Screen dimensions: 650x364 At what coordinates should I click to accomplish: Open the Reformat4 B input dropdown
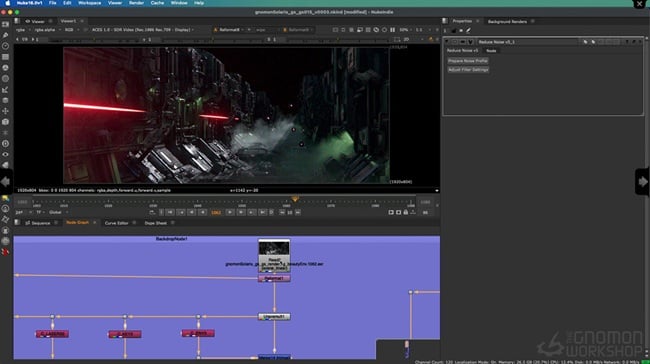coord(298,30)
